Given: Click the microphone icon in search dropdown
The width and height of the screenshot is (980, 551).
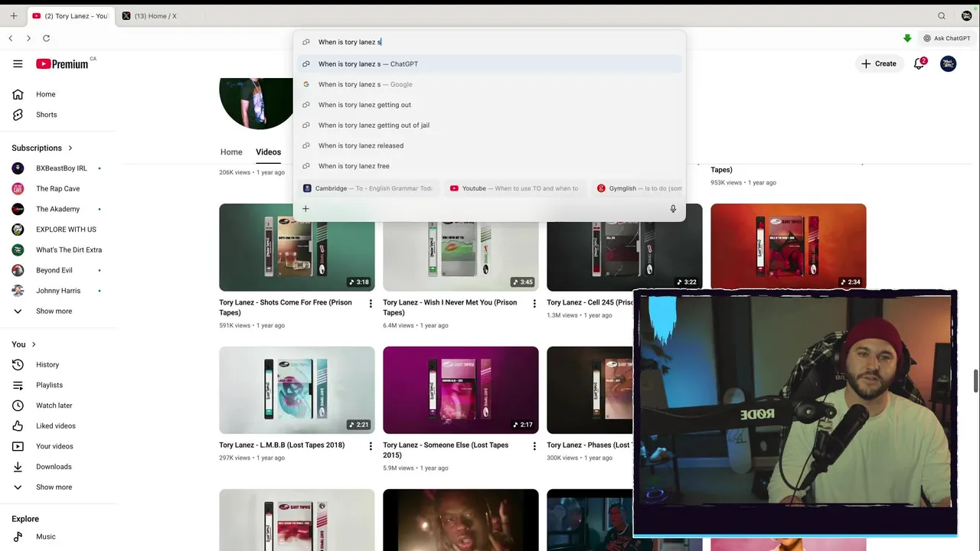Looking at the screenshot, I should click(x=673, y=208).
